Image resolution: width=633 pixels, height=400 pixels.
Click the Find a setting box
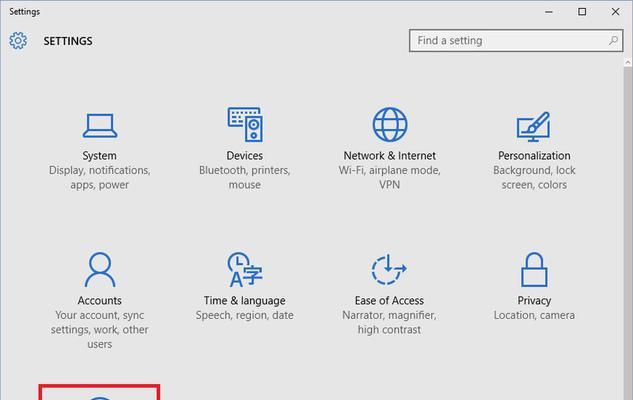coord(516,40)
